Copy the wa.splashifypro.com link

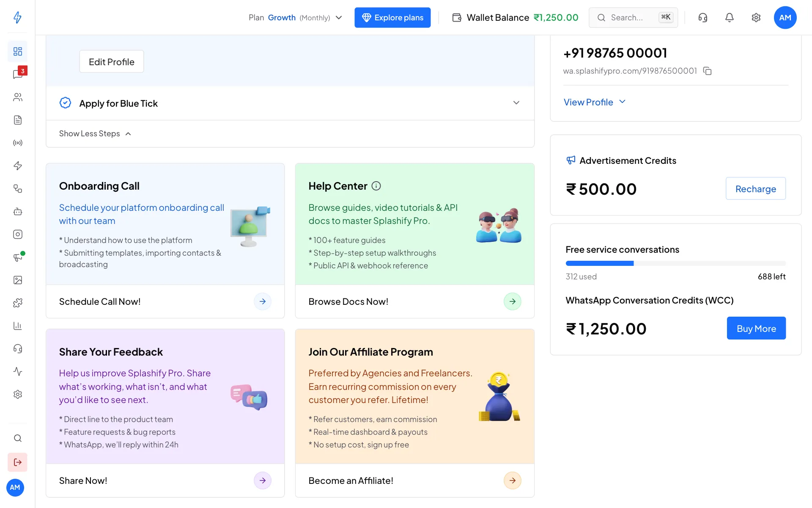click(707, 71)
